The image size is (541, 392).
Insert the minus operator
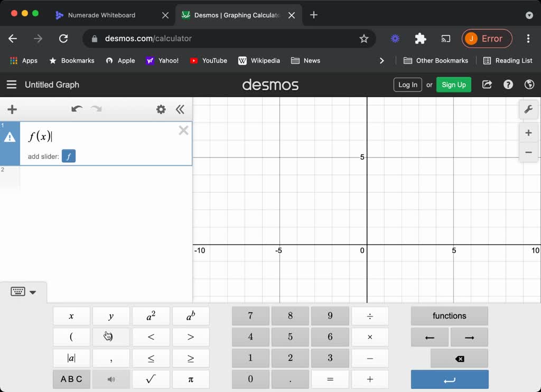pyautogui.click(x=369, y=358)
